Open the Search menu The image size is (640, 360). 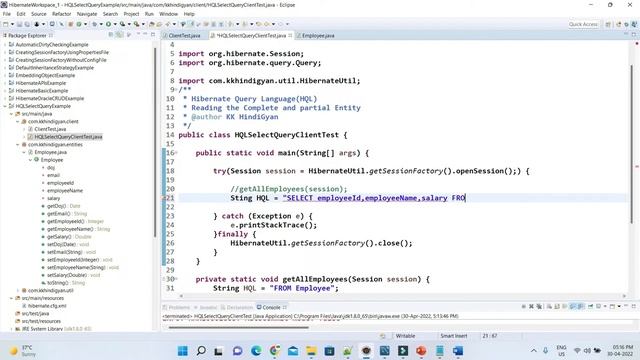click(110, 14)
